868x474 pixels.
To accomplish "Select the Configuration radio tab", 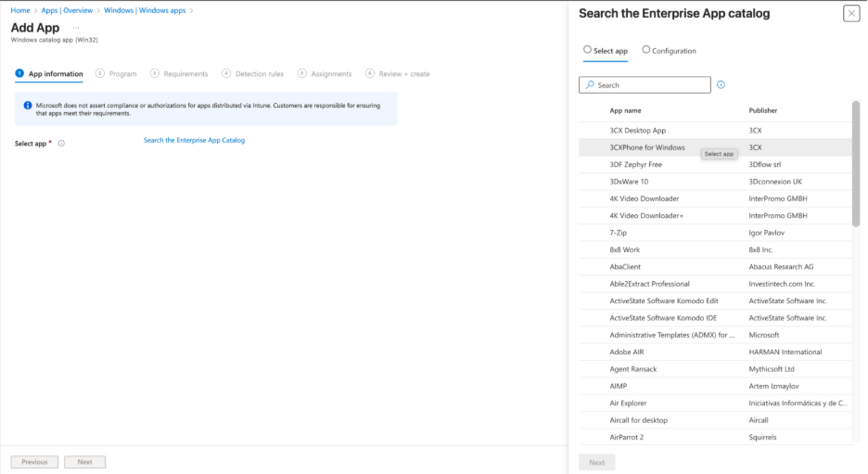I will [x=646, y=50].
